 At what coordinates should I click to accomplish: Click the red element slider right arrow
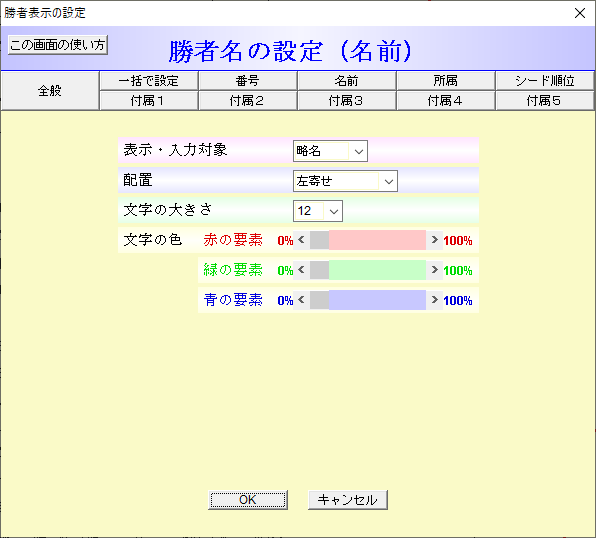tap(434, 240)
